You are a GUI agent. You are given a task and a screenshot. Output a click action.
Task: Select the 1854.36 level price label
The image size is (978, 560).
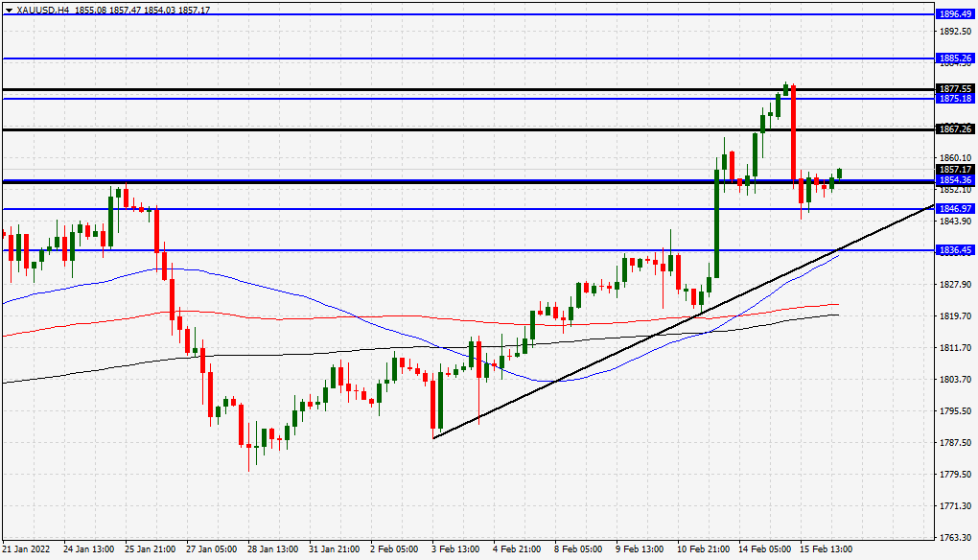(x=955, y=179)
